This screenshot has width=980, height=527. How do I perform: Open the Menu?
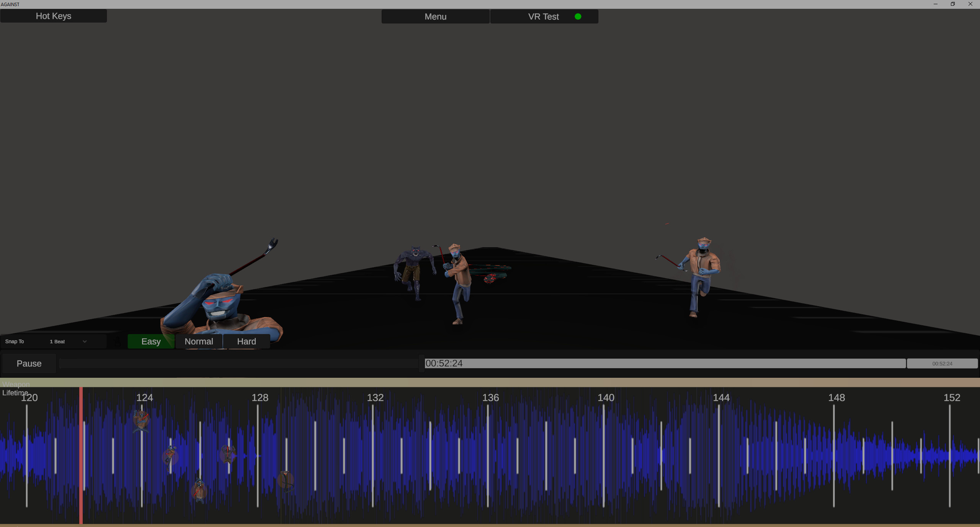coord(435,16)
